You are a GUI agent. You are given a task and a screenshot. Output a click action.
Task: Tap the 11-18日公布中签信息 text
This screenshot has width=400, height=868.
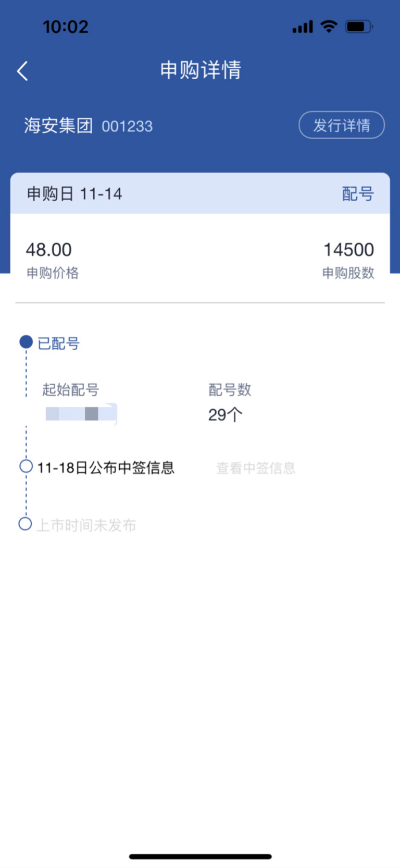pos(106,468)
